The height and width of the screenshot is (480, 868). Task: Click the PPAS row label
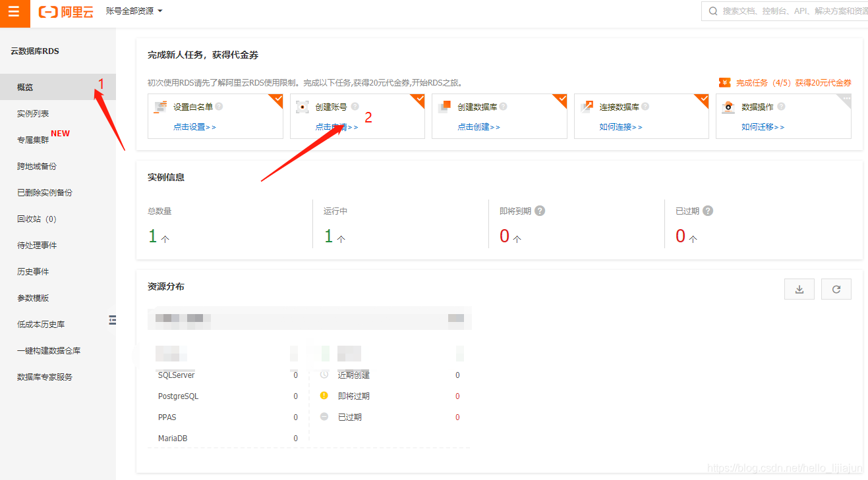click(167, 417)
